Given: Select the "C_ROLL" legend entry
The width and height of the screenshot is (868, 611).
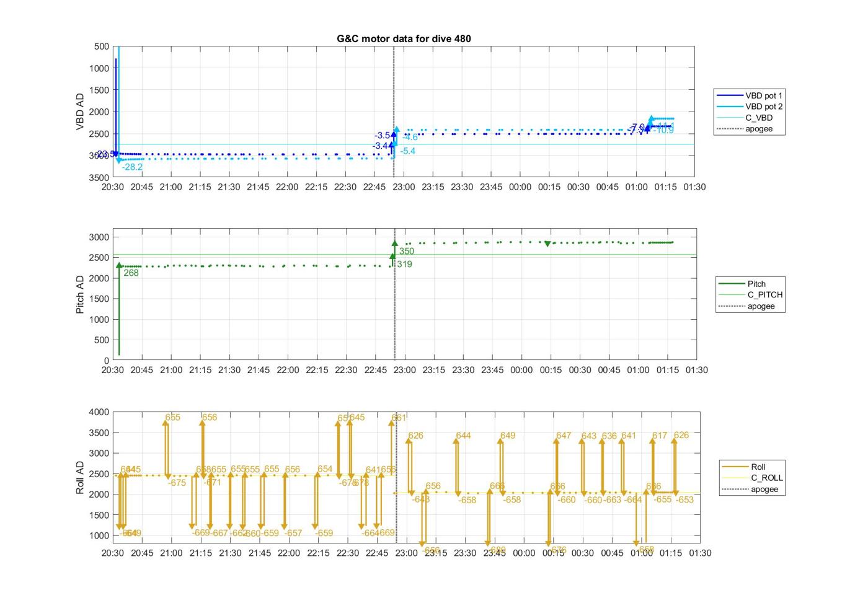Looking at the screenshot, I should click(x=751, y=478).
